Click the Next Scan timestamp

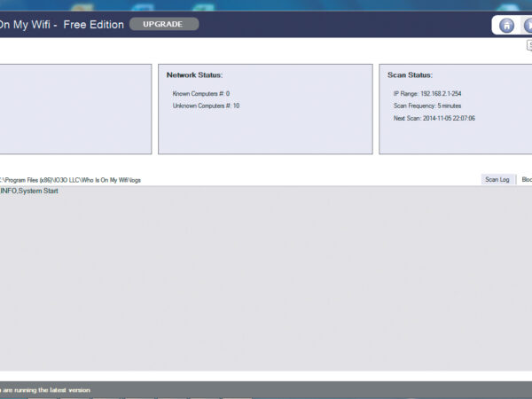tap(434, 118)
